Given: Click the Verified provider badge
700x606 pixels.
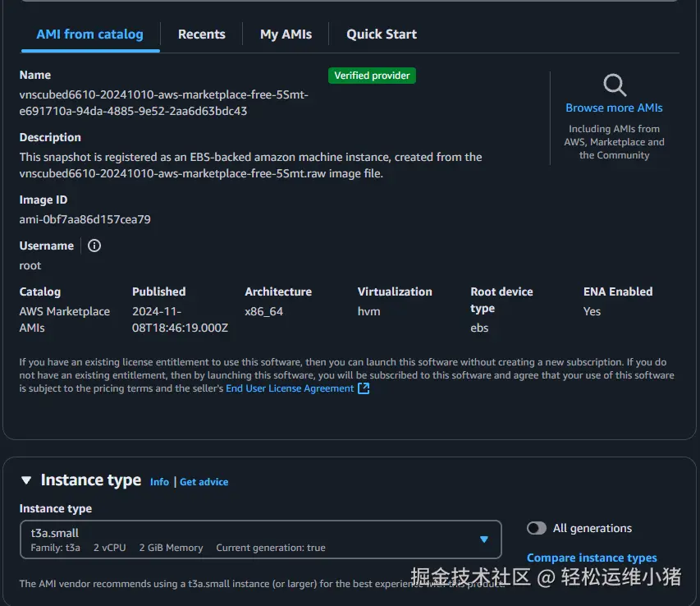Looking at the screenshot, I should [372, 76].
